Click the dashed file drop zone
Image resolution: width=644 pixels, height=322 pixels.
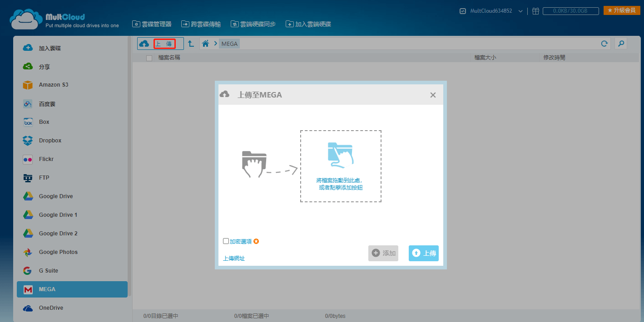tap(341, 166)
